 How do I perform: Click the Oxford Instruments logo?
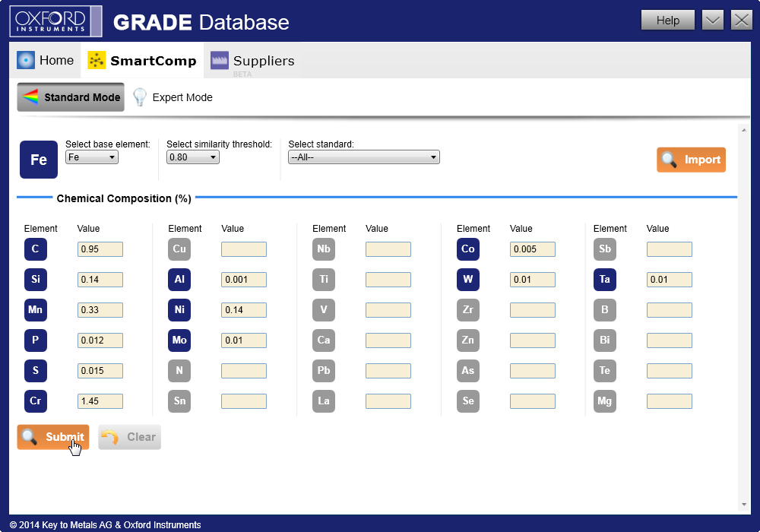click(55, 21)
